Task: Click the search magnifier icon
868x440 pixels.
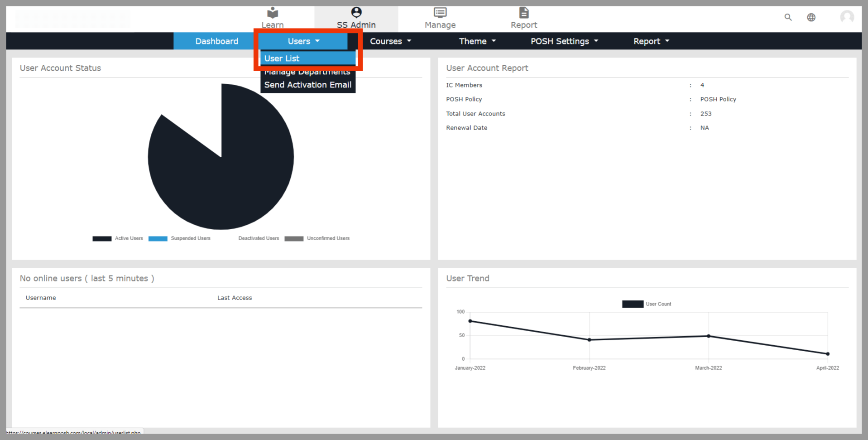Action: 788,17
